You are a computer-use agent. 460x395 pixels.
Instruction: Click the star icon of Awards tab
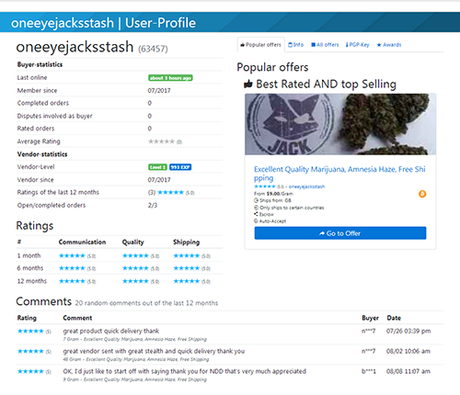379,45
